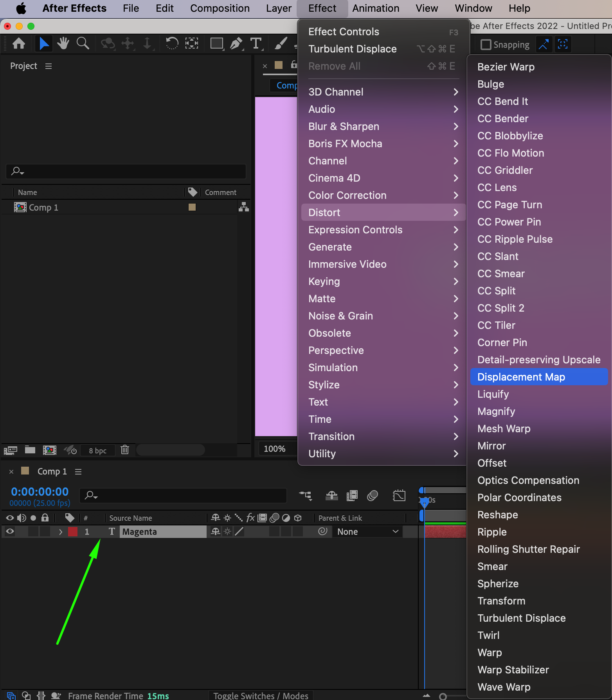Select the Selection arrow tool
This screenshot has height=700, width=612.
click(x=44, y=43)
